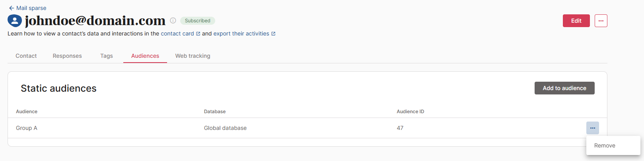Open the export their activities link

[x=241, y=34]
